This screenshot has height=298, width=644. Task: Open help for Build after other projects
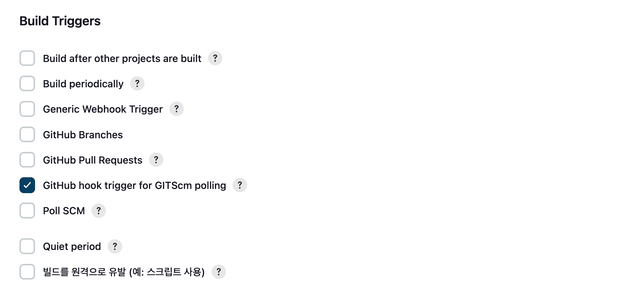click(x=215, y=58)
